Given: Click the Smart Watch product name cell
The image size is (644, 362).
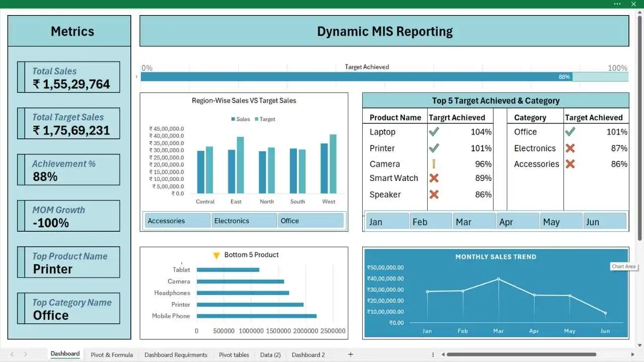Looking at the screenshot, I should point(394,178).
